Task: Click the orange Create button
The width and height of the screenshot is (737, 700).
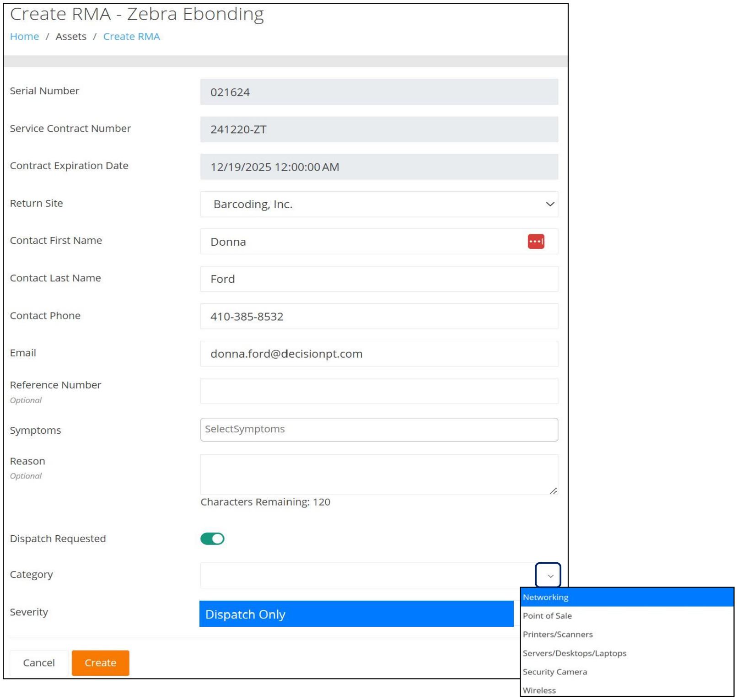Action: point(100,662)
